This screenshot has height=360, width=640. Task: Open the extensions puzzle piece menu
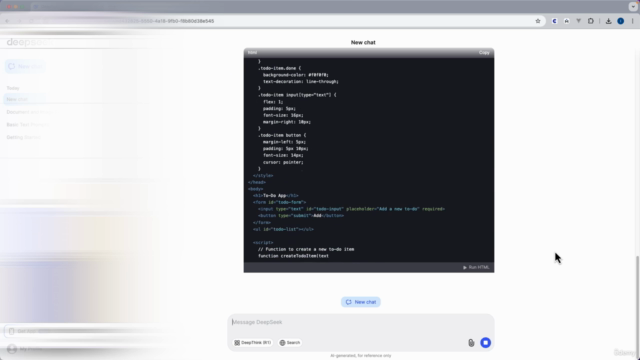click(591, 21)
